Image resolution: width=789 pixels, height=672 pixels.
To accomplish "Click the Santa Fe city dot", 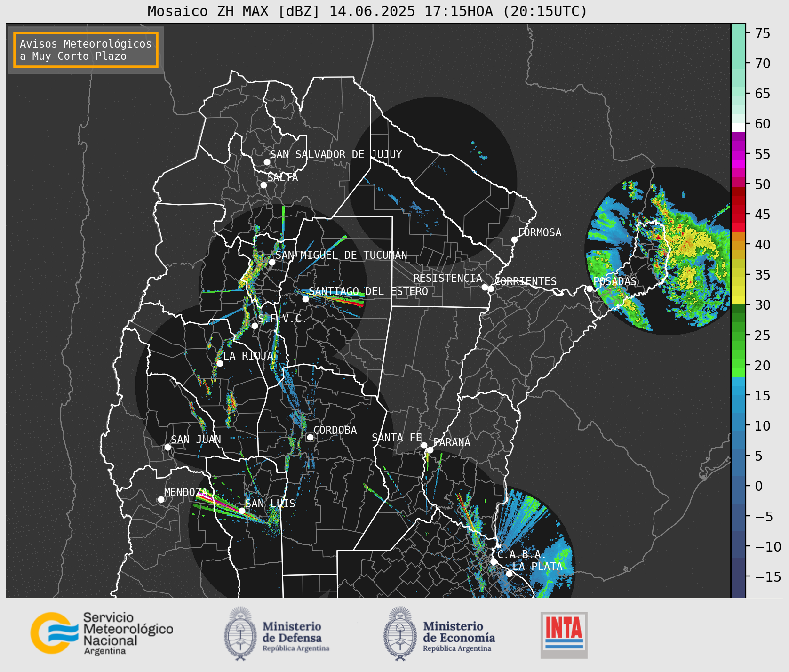I will (x=424, y=445).
